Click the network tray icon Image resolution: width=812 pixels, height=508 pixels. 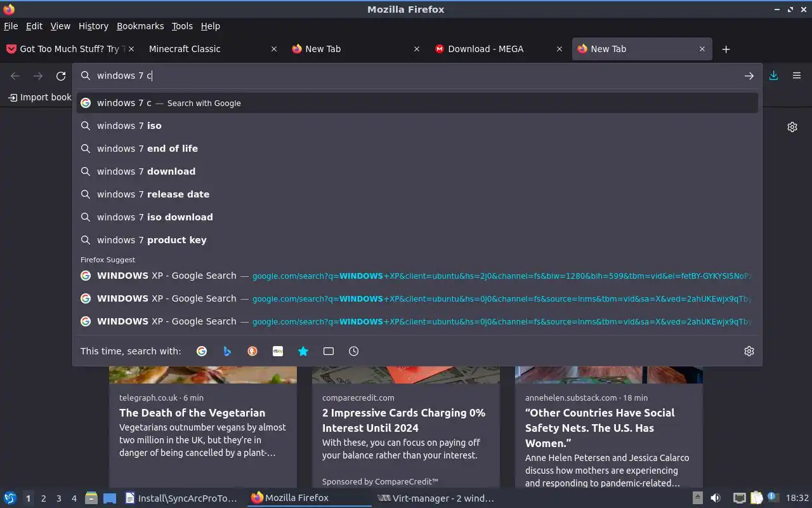(x=739, y=498)
